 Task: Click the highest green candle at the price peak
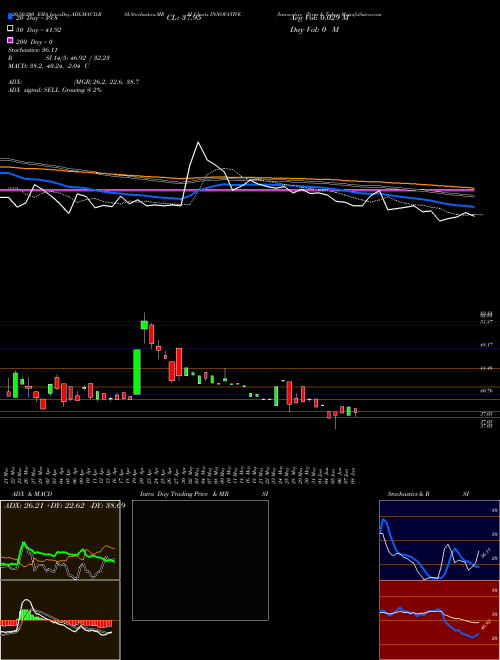click(144, 325)
